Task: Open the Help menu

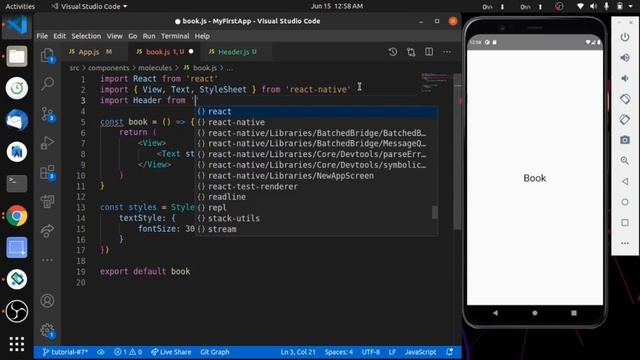Action: pyautogui.click(x=202, y=36)
